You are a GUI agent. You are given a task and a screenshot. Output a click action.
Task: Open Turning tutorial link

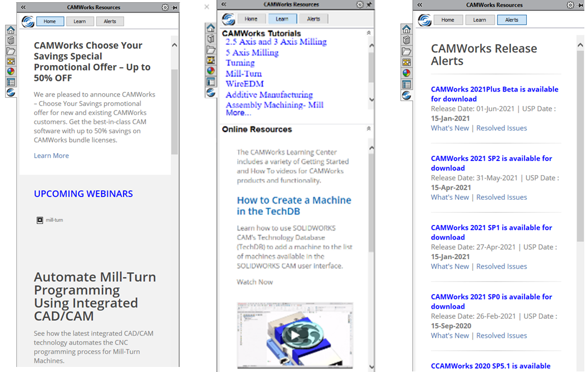(x=240, y=63)
